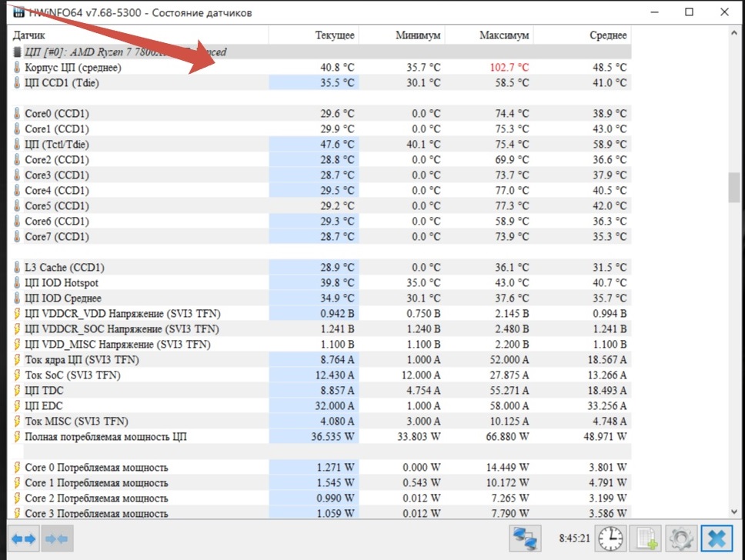Viewport: 748px width, 560px height.
Task: Click the scrollbar down arrow
Action: click(733, 512)
